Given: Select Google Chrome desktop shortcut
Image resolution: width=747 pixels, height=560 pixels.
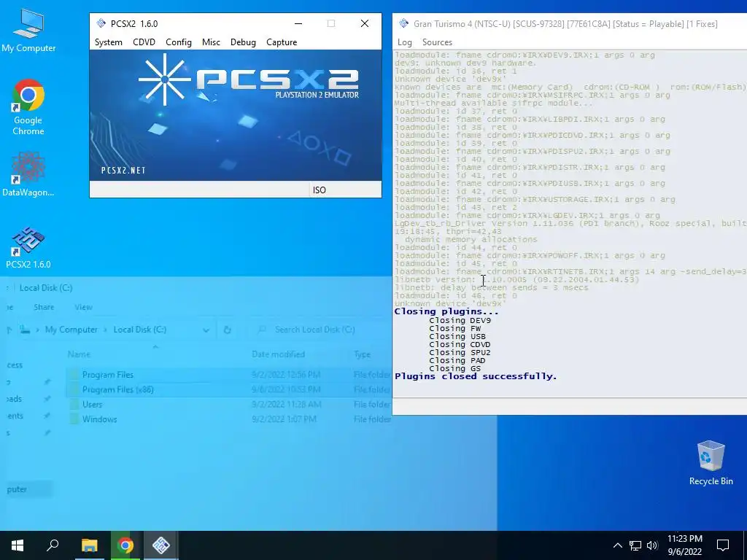Looking at the screenshot, I should pos(28,108).
